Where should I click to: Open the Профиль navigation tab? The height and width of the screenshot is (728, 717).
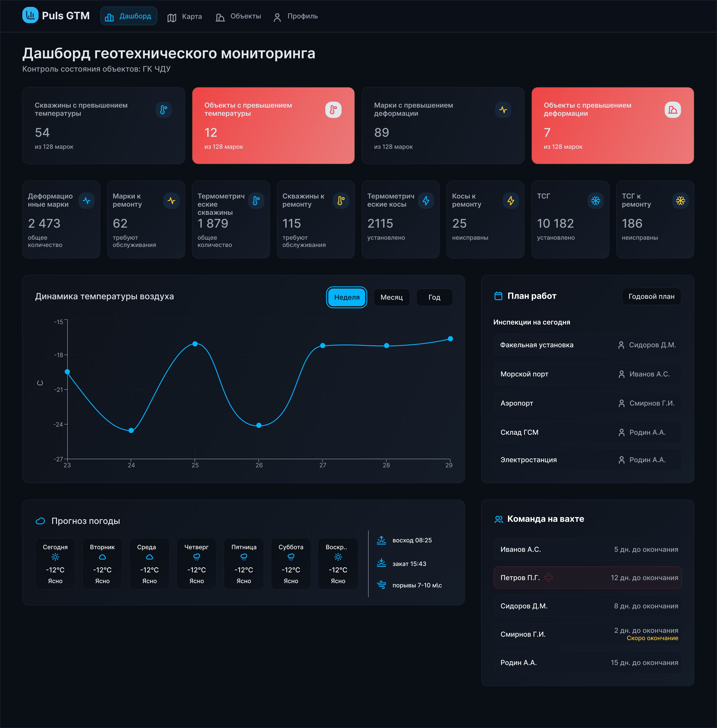click(296, 17)
